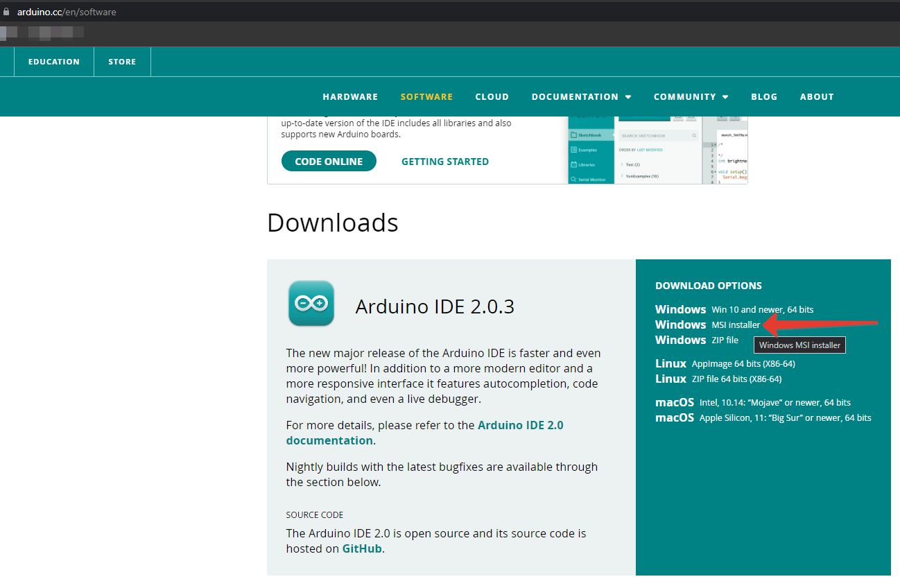This screenshot has width=900, height=588.
Task: Click the SOURCE CODE label
Action: point(315,515)
